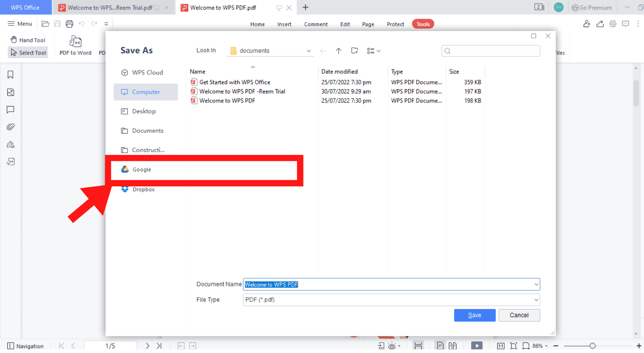
Task: Open the Settings gear icon
Action: (x=613, y=24)
